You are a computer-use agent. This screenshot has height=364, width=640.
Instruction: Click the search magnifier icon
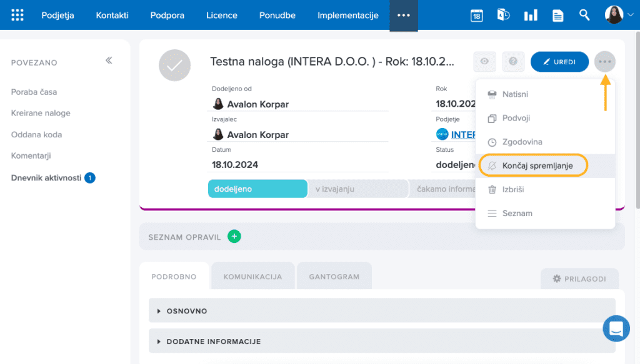584,15
